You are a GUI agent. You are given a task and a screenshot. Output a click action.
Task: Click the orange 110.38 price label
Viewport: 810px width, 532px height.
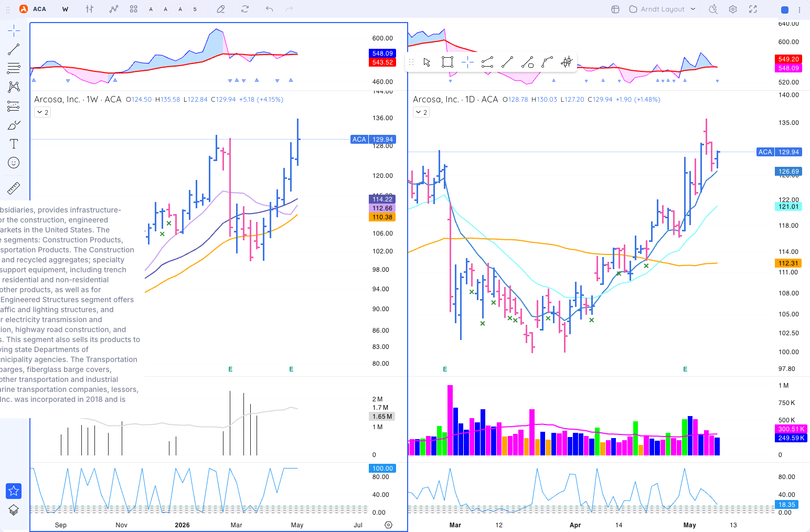[x=382, y=217]
